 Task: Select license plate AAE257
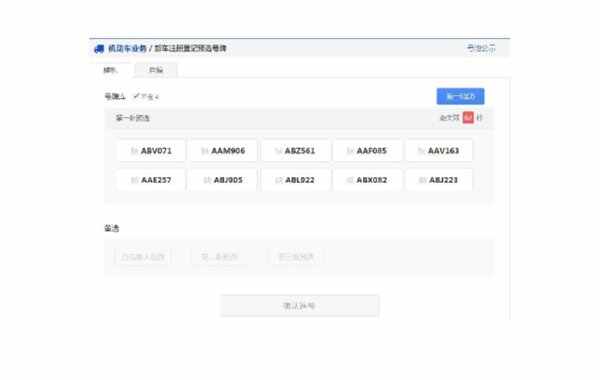pyautogui.click(x=151, y=180)
